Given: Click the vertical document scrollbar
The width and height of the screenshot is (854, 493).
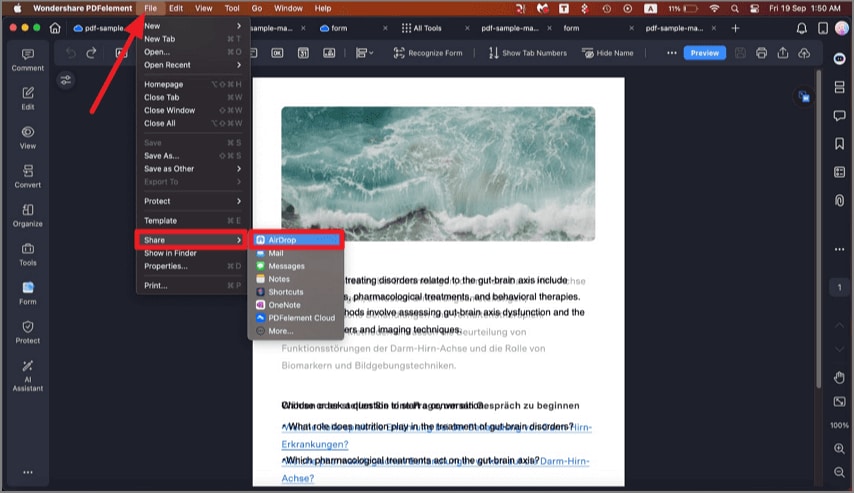Looking at the screenshot, I should [x=818, y=229].
